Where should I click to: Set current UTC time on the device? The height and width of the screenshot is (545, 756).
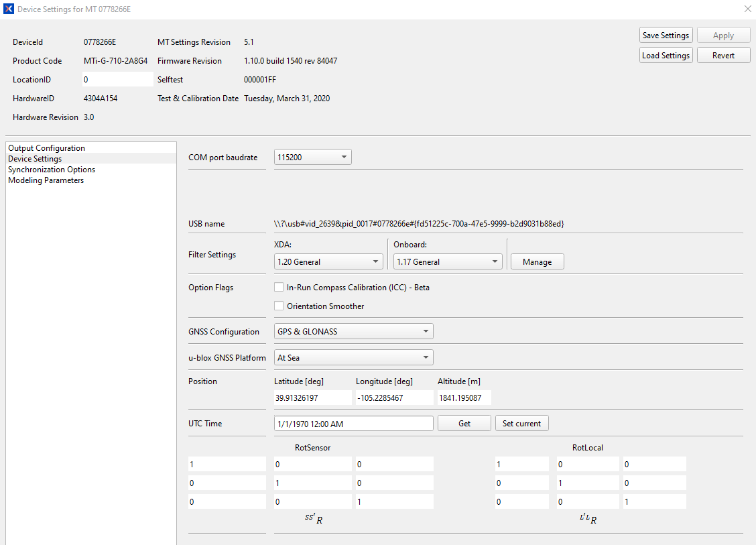pos(521,423)
